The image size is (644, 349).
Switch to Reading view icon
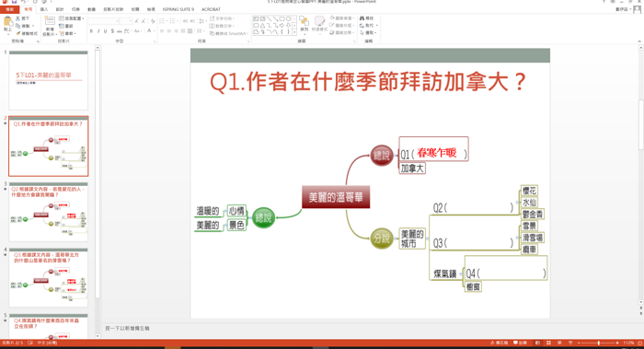559,343
